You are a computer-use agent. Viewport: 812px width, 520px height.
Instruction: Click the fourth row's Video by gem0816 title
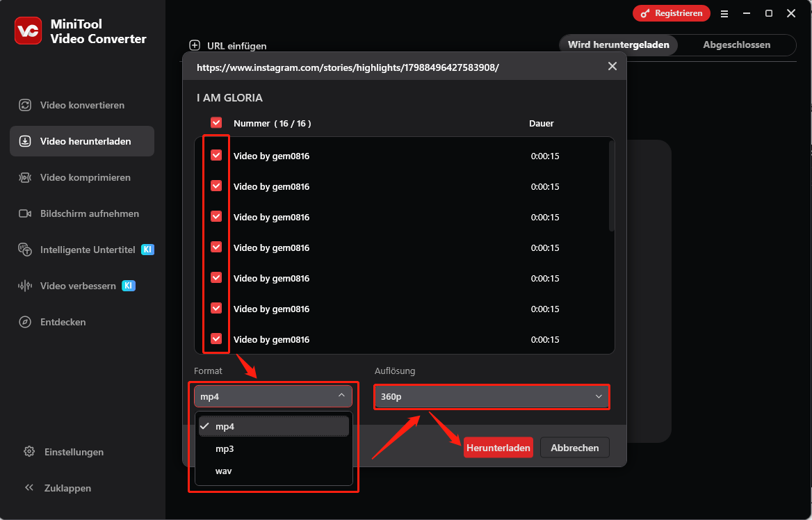[x=271, y=247]
